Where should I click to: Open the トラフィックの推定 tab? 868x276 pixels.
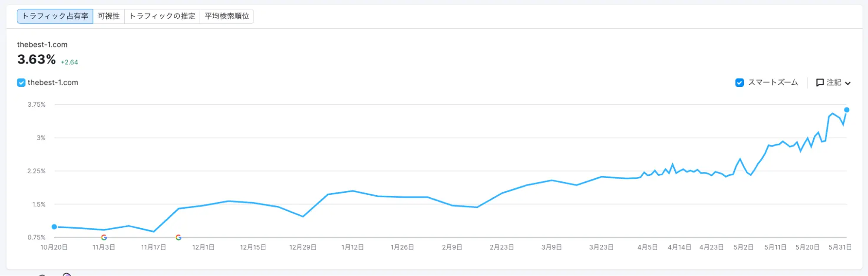(x=162, y=16)
